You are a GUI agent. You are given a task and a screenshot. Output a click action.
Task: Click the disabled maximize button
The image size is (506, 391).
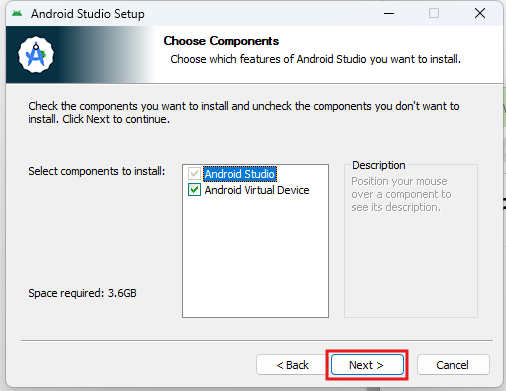click(x=434, y=13)
